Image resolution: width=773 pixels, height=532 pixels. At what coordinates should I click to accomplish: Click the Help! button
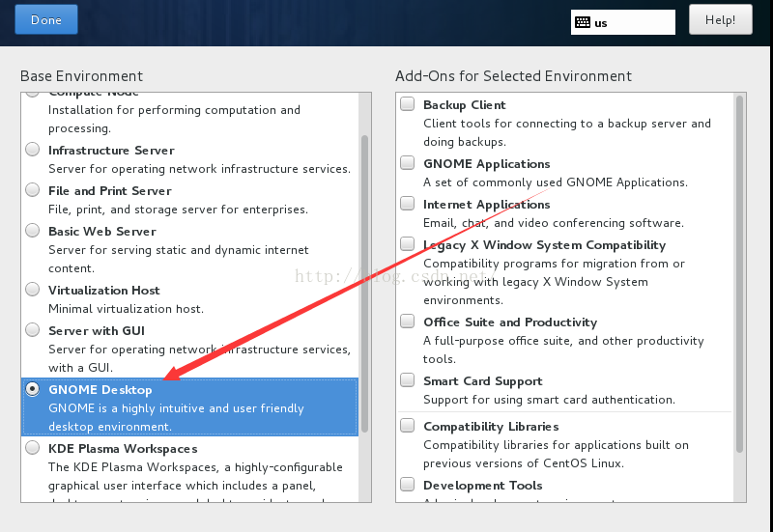720,19
